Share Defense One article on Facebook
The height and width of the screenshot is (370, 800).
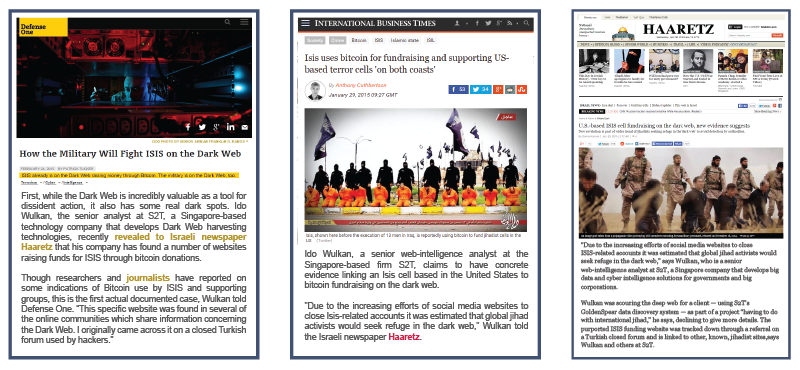coord(188,127)
